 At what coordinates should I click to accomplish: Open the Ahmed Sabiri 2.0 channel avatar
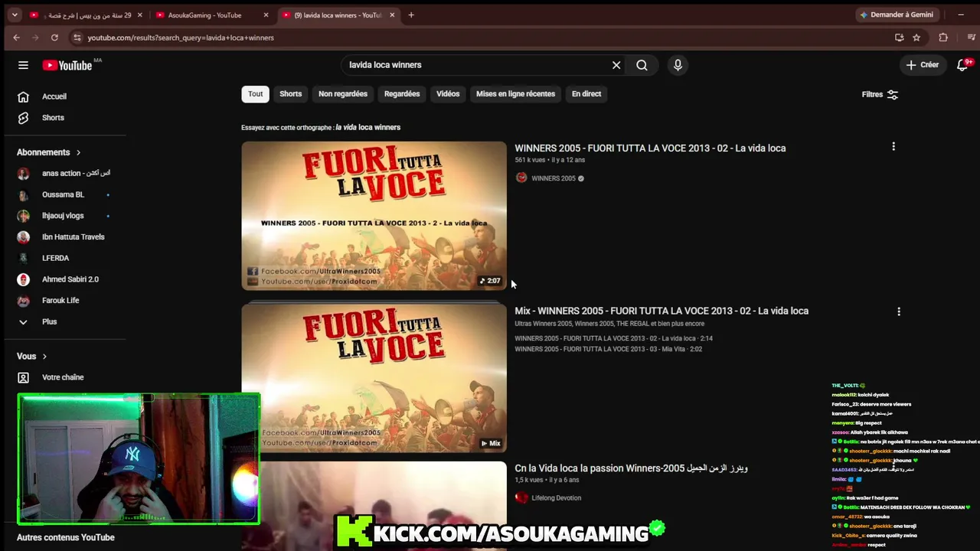tap(23, 279)
